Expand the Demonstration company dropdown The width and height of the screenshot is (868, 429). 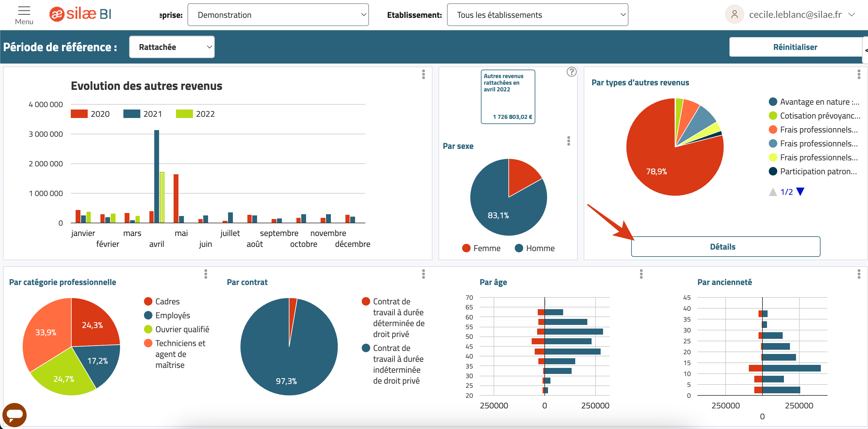pos(278,15)
